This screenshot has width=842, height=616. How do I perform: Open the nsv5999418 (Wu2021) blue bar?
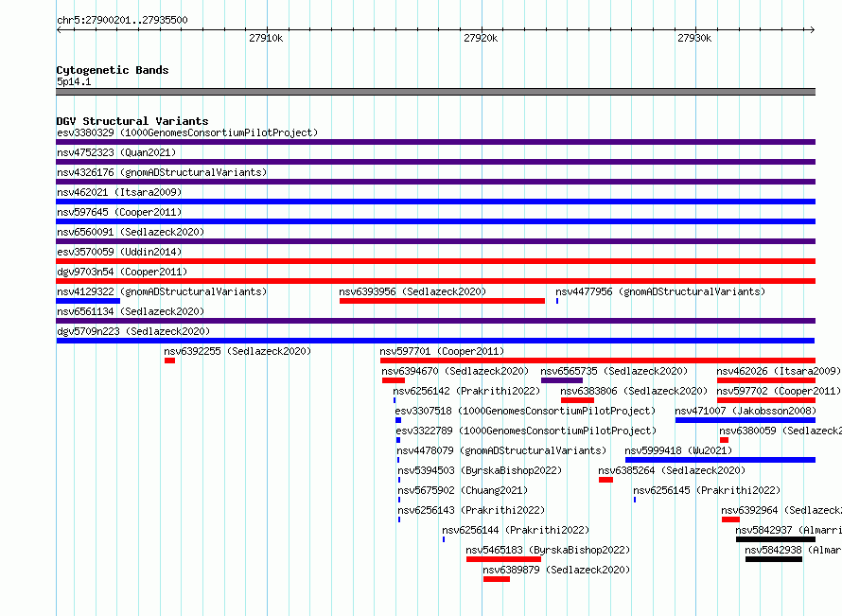point(720,460)
